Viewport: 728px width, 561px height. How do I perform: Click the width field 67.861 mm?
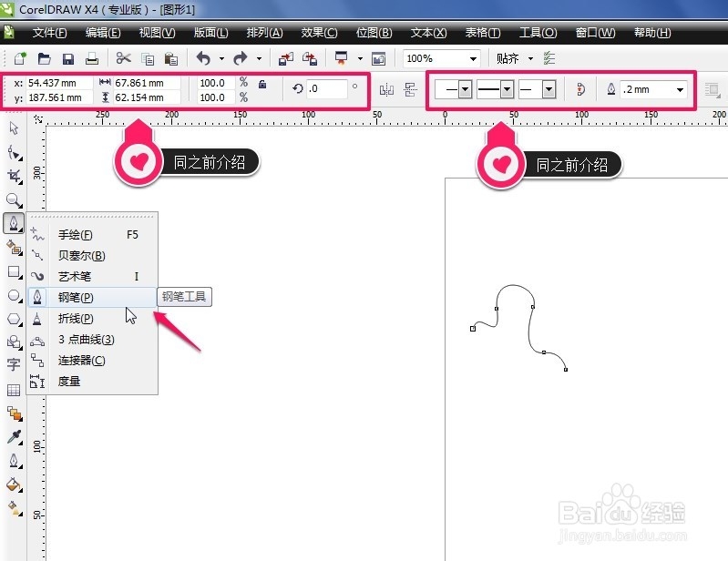coord(146,83)
